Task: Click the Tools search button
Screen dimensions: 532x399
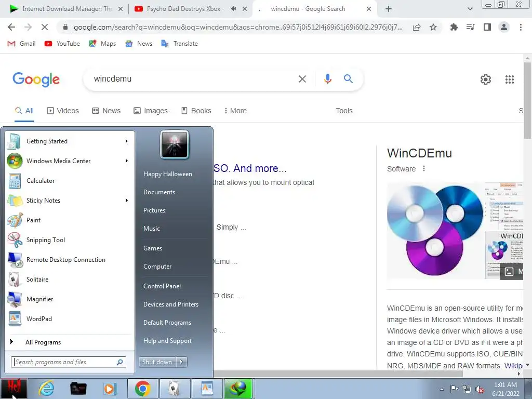Action: coord(344,111)
